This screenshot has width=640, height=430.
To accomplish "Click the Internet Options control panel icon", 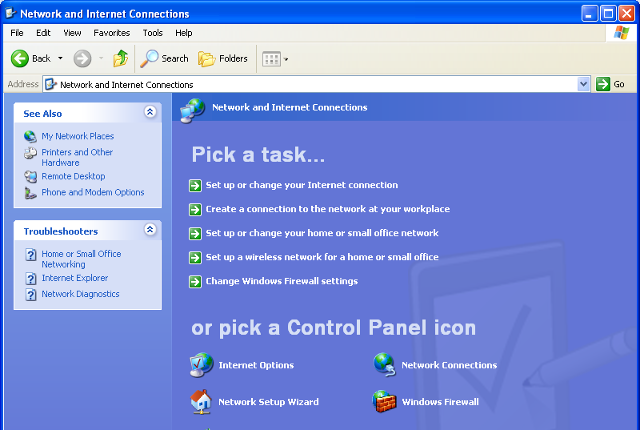I will point(201,365).
